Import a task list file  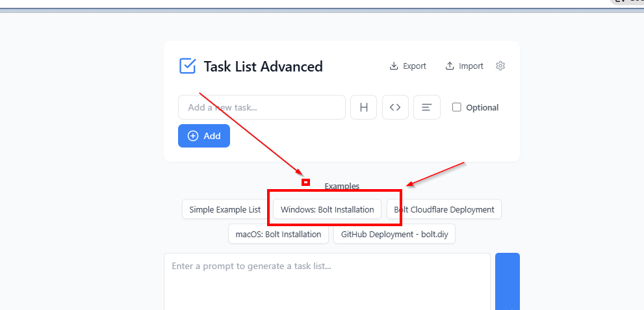coord(464,66)
